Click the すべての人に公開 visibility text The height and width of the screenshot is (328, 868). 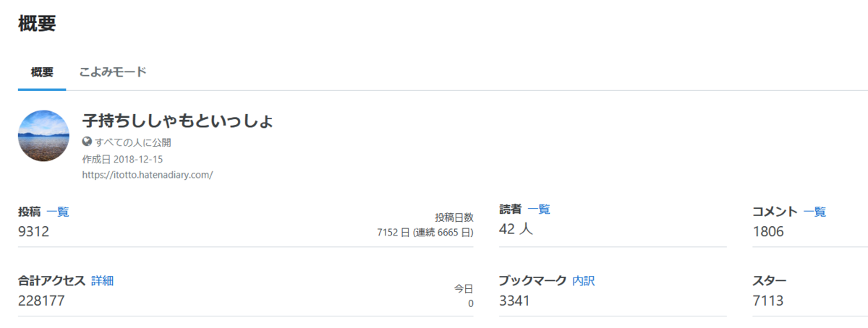tap(133, 142)
